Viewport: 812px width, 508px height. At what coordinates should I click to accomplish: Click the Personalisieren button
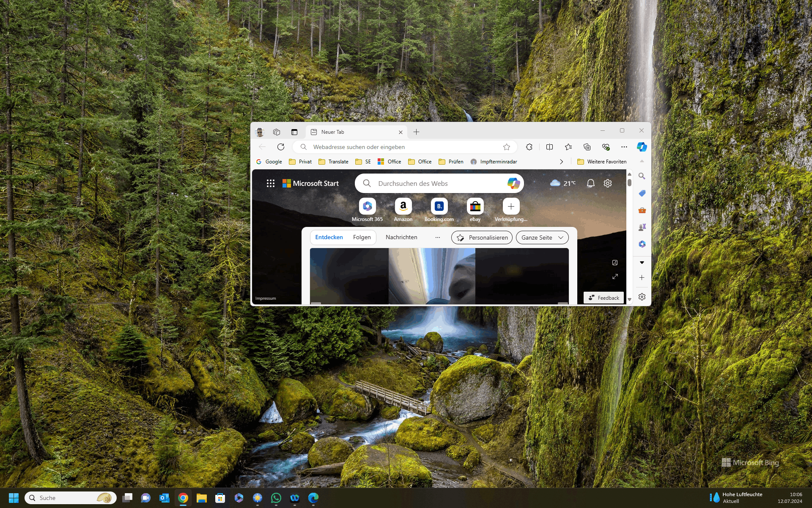point(482,237)
